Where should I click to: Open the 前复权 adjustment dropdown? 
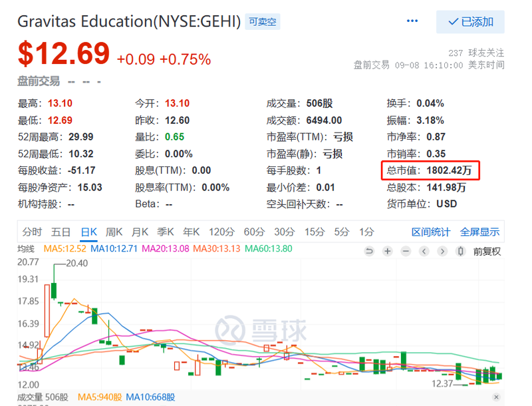487,252
